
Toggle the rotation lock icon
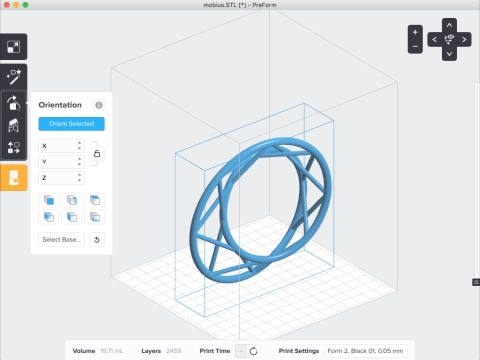coord(97,154)
